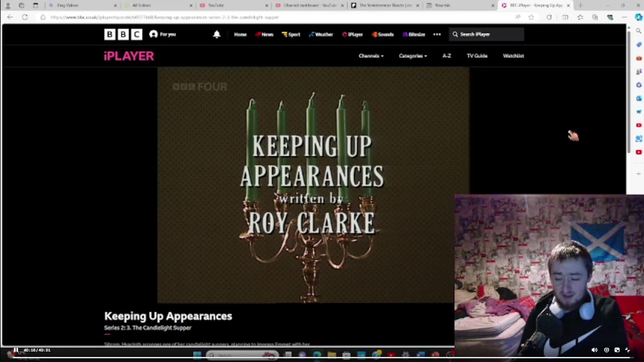Open browser profile icon
The width and height of the screenshot is (644, 362).
click(x=8, y=6)
